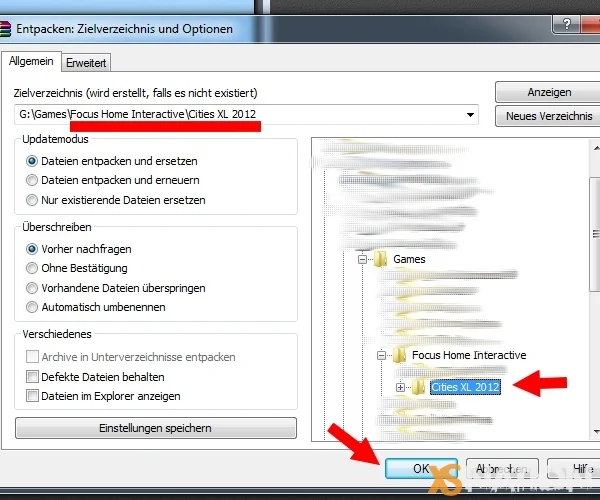Image resolution: width=600 pixels, height=500 pixels.
Task: Switch to the Allgemein tab
Action: 31,61
